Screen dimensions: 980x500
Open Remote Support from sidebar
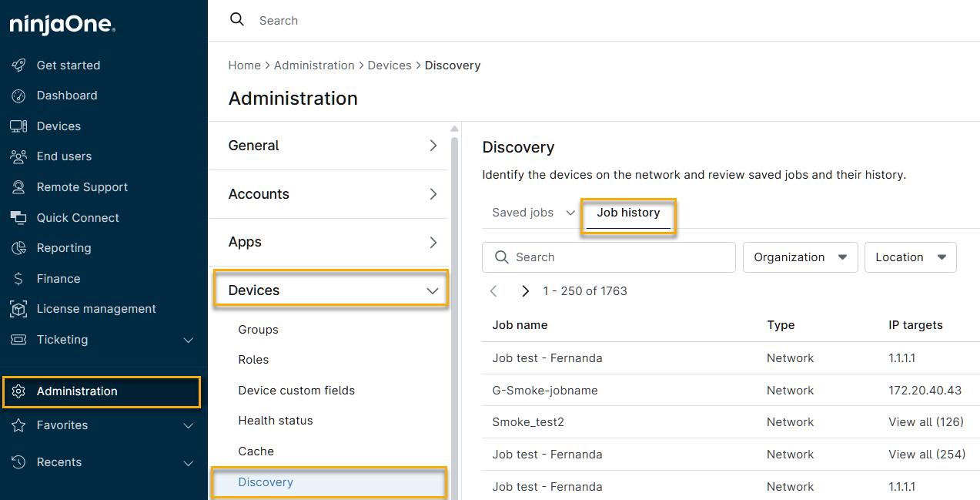point(82,187)
